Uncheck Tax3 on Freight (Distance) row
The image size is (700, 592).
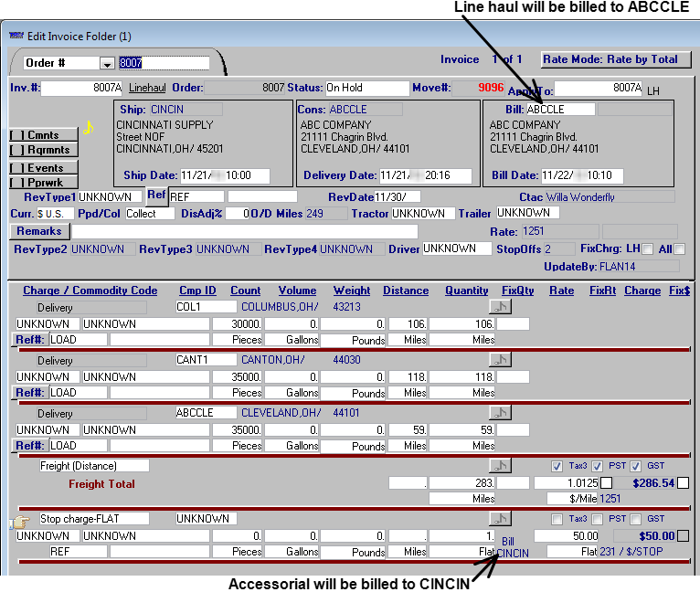click(x=557, y=466)
